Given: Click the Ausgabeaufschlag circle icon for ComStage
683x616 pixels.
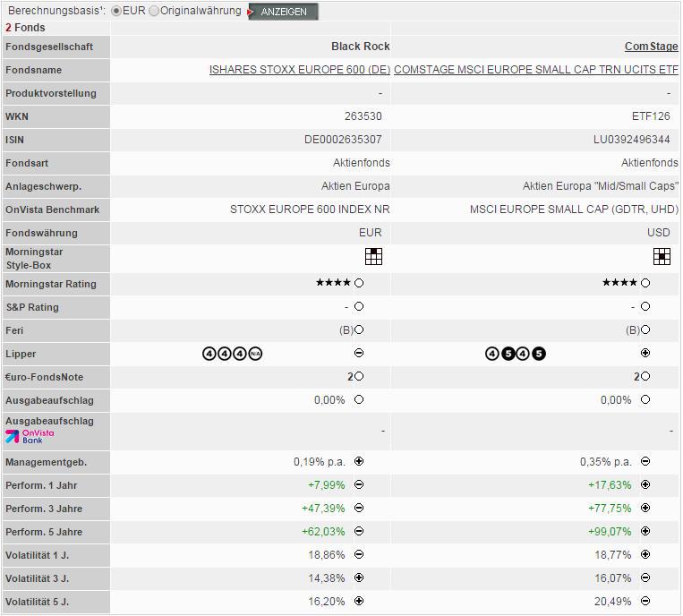Looking at the screenshot, I should (x=645, y=399).
